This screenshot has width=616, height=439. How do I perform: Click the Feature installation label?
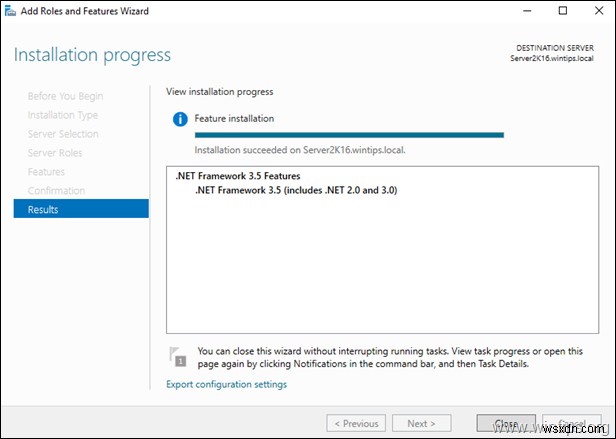coord(234,118)
